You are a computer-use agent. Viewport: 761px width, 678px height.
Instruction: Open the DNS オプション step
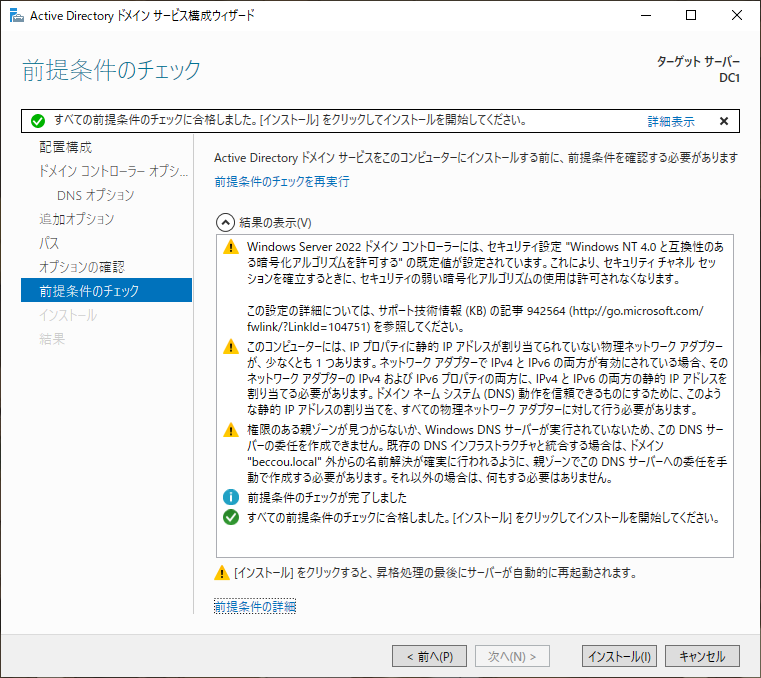95,195
